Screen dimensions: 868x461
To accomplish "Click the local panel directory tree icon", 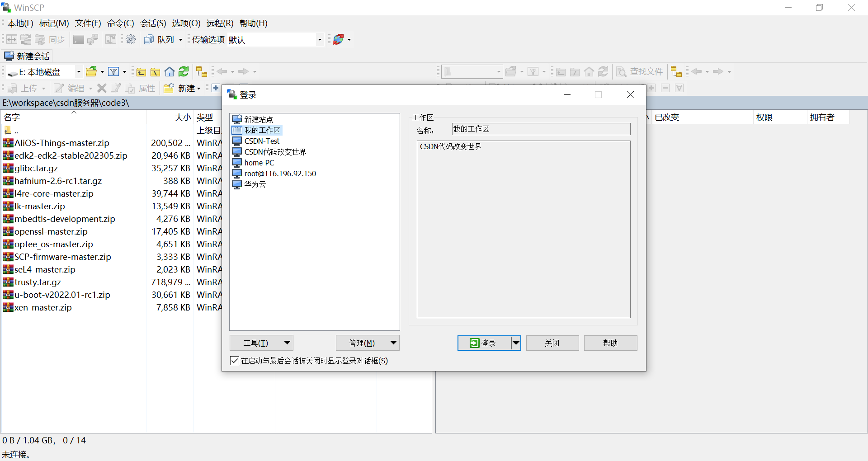I will click(202, 72).
